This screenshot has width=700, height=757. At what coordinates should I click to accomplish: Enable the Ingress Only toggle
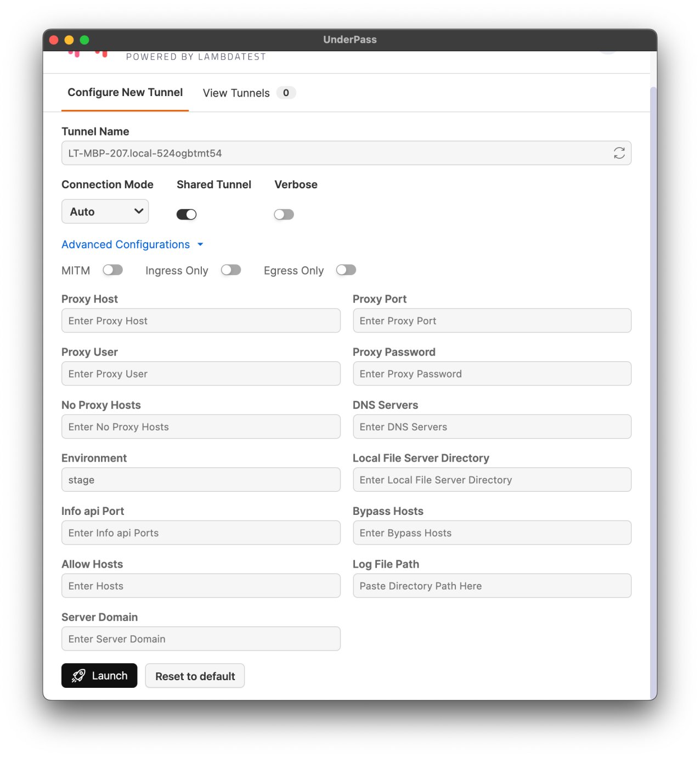pos(231,270)
